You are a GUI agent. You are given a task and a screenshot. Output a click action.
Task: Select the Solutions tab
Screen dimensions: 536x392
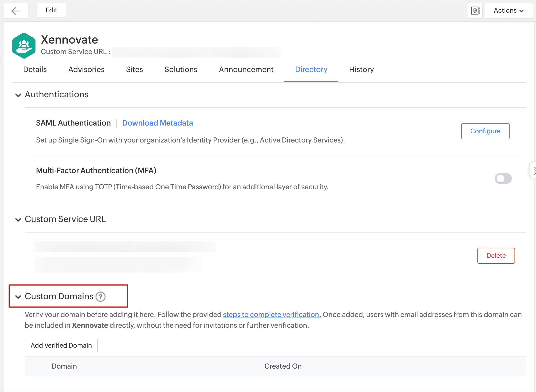[x=181, y=69]
